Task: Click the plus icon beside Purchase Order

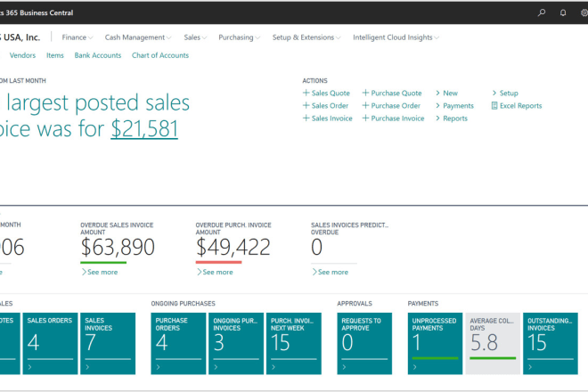Action: tap(365, 105)
